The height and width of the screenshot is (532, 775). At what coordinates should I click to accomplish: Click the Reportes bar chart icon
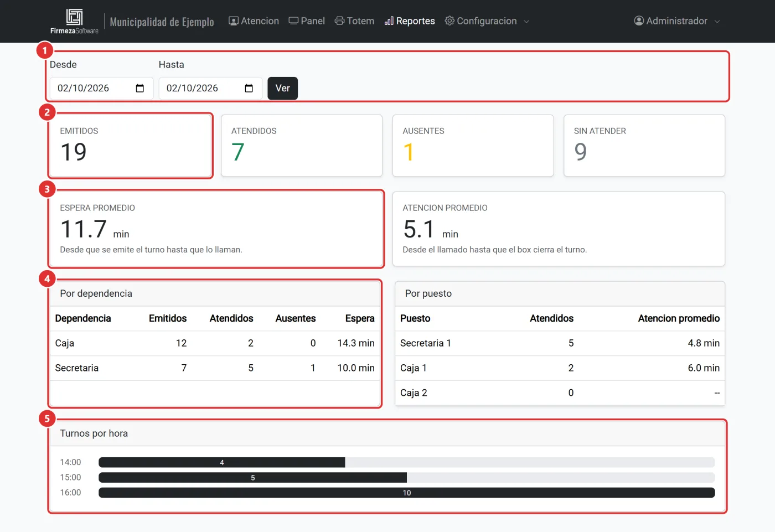point(389,21)
